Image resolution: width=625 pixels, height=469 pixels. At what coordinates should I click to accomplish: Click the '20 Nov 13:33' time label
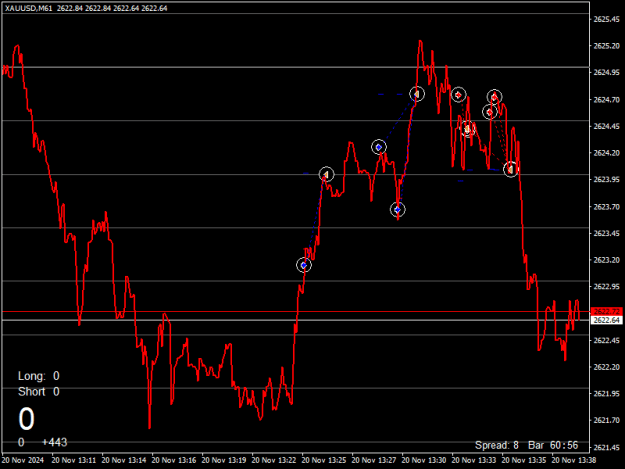coord(474,460)
